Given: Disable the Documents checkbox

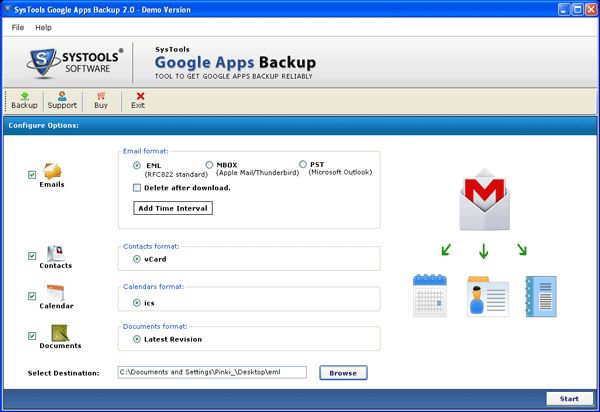Looking at the screenshot, I should point(33,337).
